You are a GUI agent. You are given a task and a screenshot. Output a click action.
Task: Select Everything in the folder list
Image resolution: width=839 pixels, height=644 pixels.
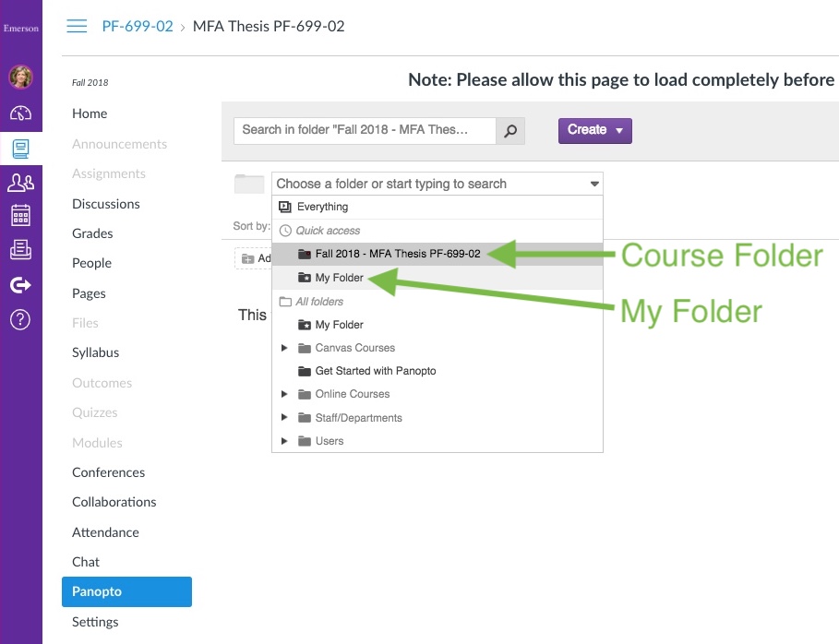[x=437, y=207]
